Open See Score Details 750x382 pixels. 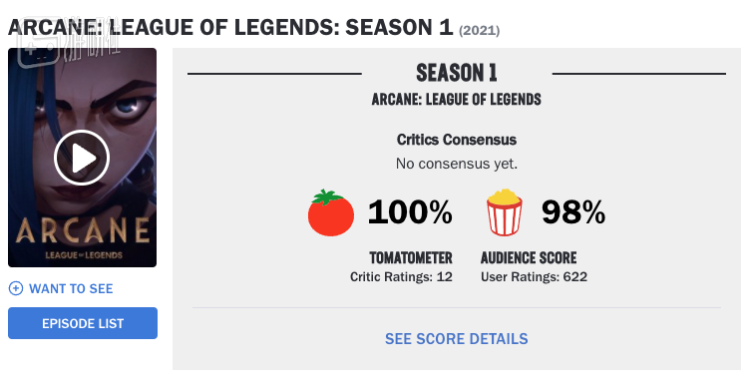(456, 338)
